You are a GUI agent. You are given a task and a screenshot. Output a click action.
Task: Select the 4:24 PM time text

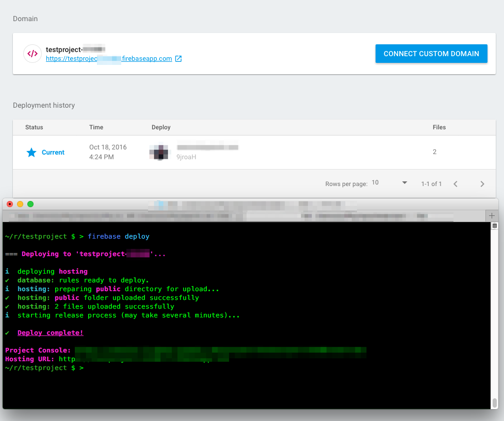[102, 157]
